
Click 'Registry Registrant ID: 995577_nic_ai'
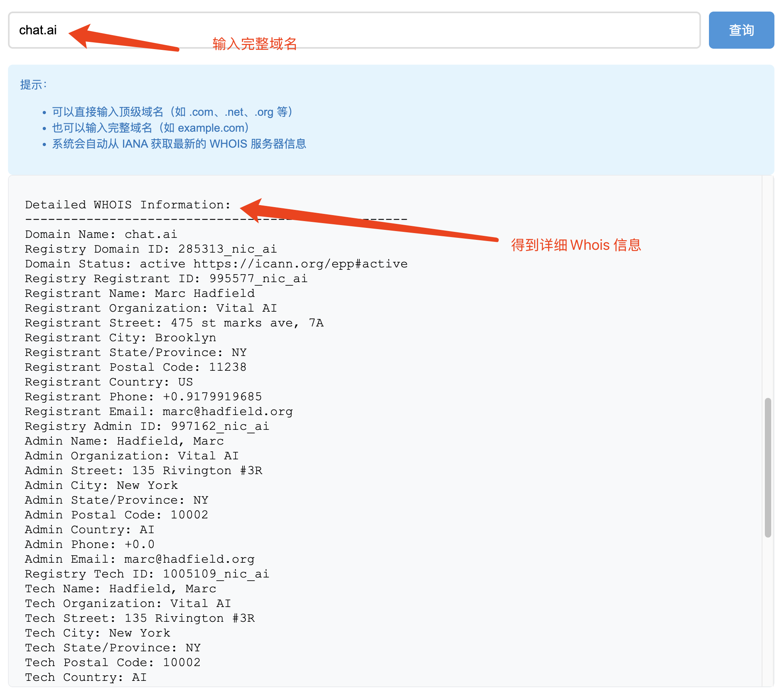(x=166, y=279)
